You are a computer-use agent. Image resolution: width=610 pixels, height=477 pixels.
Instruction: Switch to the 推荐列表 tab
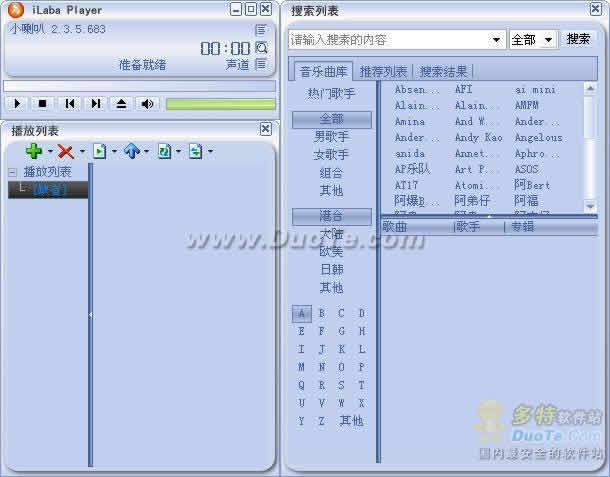point(383,72)
